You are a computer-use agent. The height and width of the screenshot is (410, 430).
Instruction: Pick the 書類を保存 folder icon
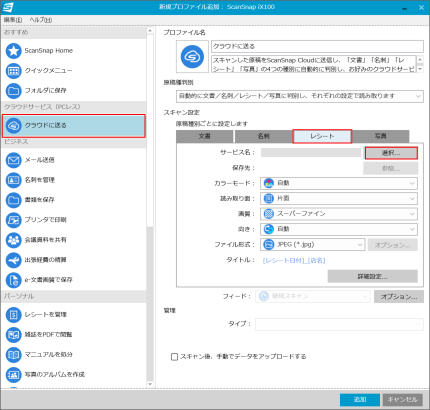(x=14, y=200)
